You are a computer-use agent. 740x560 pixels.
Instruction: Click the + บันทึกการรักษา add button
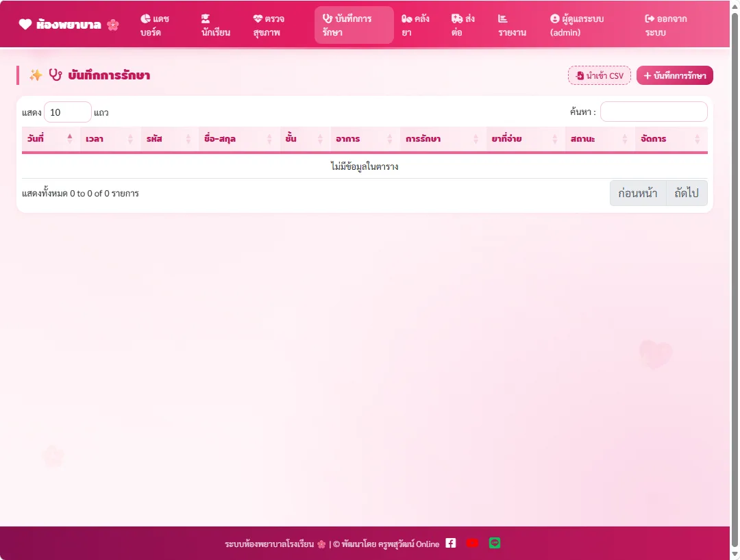tap(674, 75)
